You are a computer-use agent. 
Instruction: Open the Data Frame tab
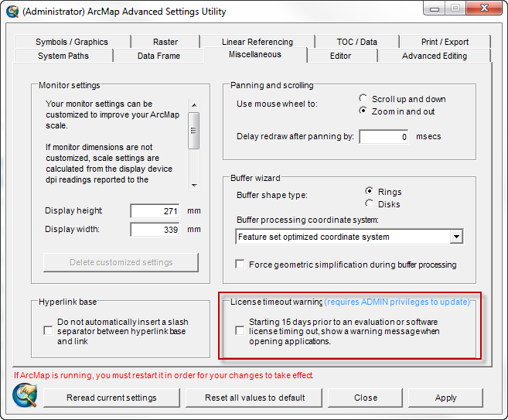(159, 56)
